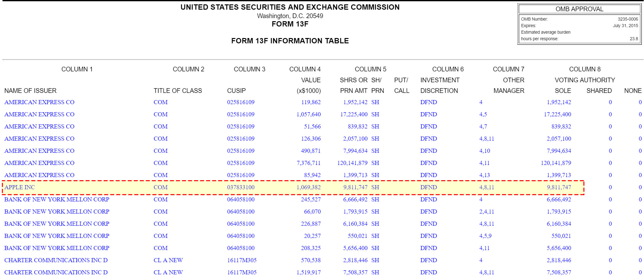The height and width of the screenshot is (279, 644).
Task: Click the NAME OF ISSUER column header
Action: click(30, 91)
